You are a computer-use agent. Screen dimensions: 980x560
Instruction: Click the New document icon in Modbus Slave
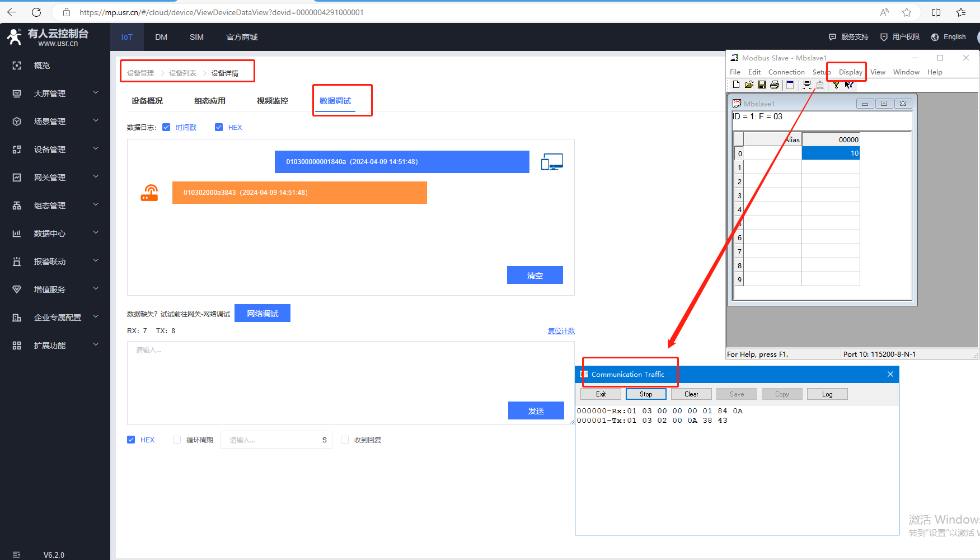coord(736,85)
